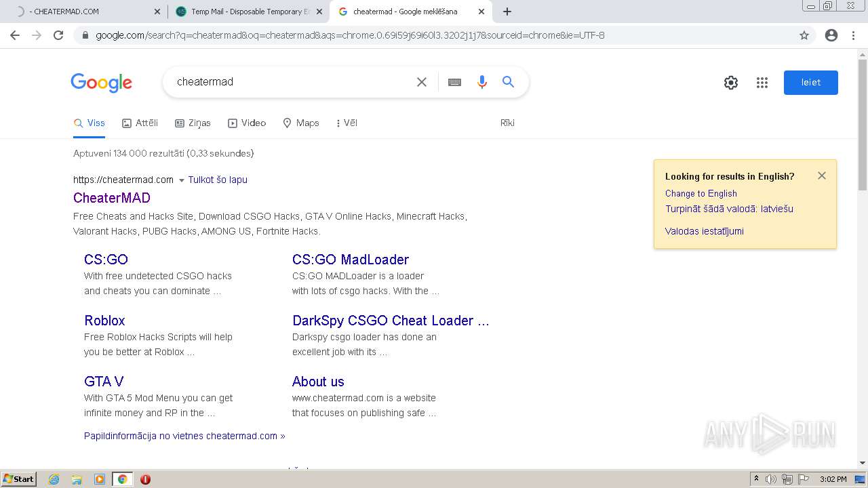Open the Vēl more options menu
The image size is (868, 488).
click(x=347, y=123)
